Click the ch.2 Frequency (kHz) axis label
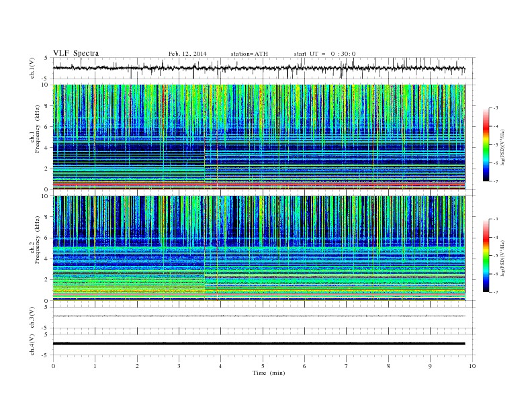532x411 pixels. coord(35,239)
